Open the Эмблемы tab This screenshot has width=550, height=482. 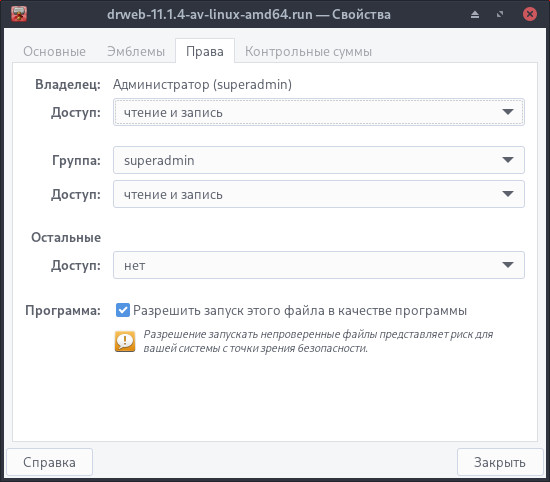(x=136, y=52)
